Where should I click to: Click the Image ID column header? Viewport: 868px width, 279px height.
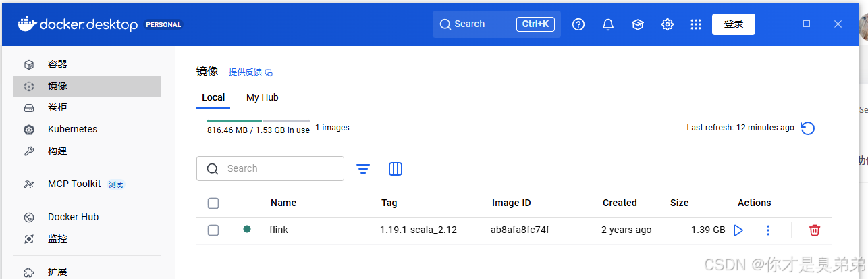click(511, 203)
